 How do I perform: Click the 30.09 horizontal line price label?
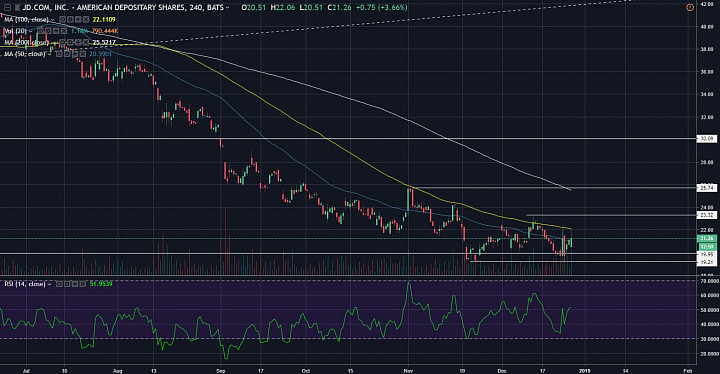point(706,138)
